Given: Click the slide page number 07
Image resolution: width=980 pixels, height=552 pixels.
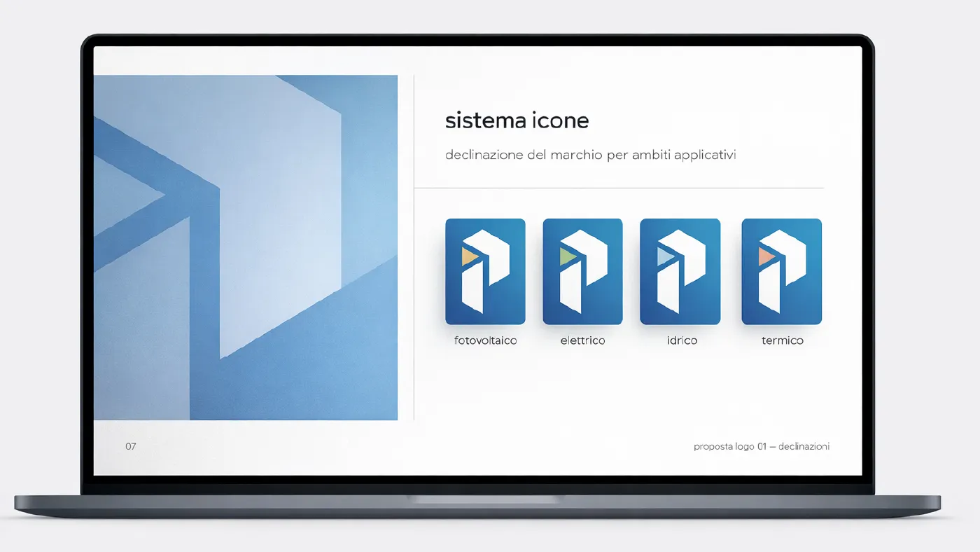Looking at the screenshot, I should tap(131, 446).
